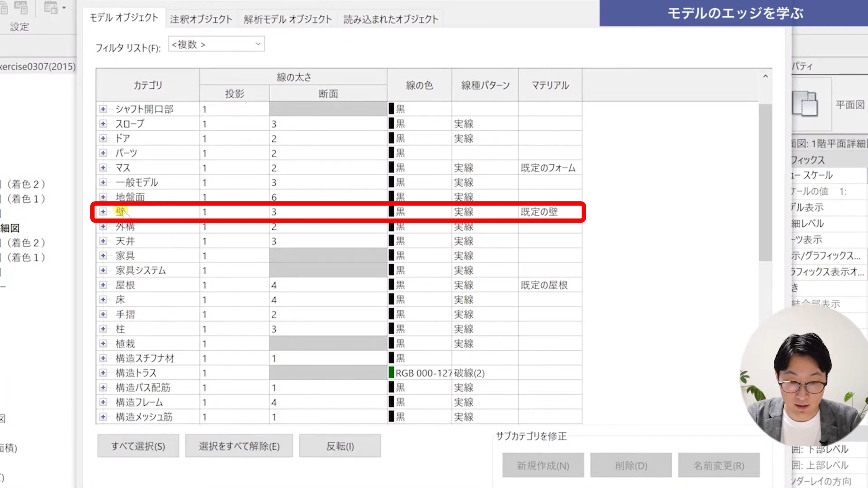Open the フィルタ リスト dropdown

258,44
